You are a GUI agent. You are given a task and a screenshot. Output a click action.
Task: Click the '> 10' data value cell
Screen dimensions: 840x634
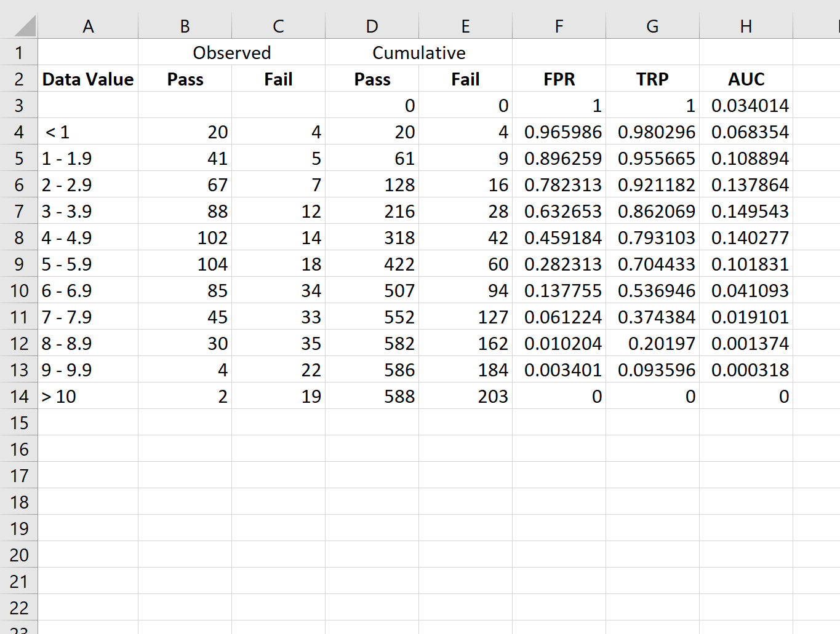(x=88, y=396)
